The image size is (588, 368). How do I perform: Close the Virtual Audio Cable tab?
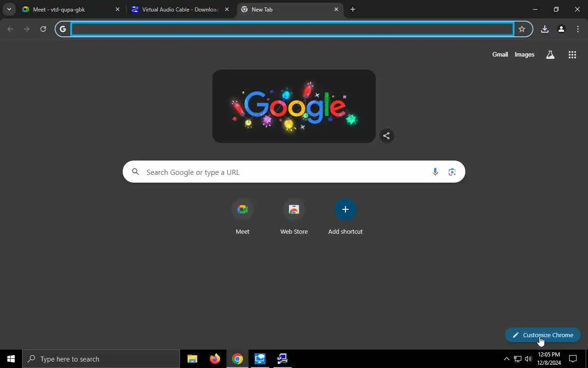[226, 9]
